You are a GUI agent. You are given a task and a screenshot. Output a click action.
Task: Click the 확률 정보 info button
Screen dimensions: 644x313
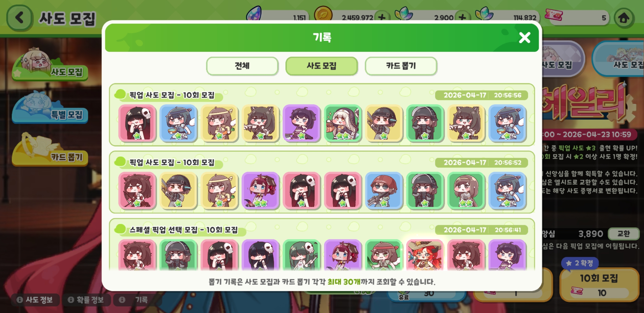coord(86,300)
